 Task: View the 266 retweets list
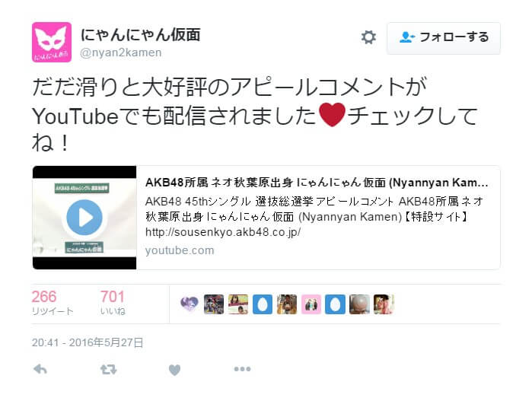point(53,302)
